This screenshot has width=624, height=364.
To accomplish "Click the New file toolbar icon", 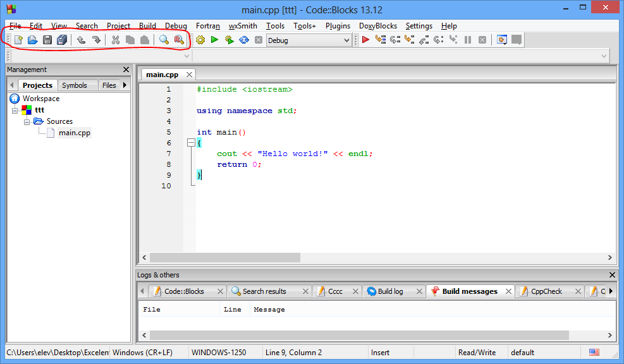I will pos(18,40).
